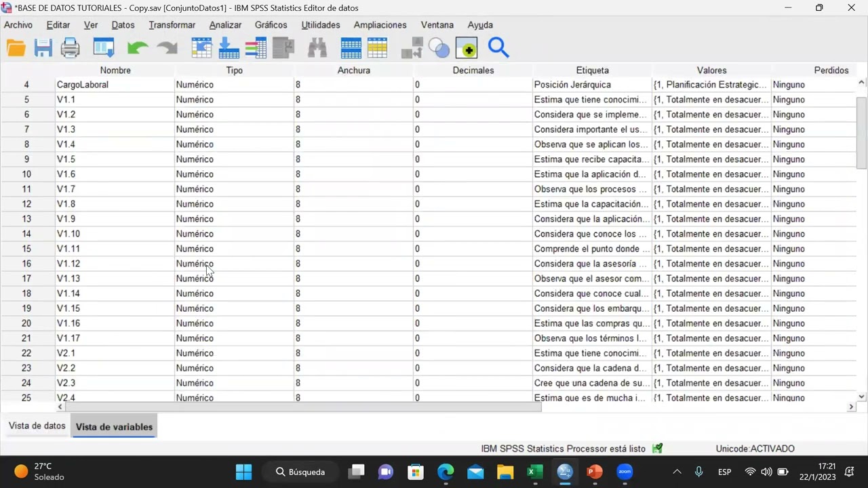Click the Go to case icon

click(x=202, y=48)
